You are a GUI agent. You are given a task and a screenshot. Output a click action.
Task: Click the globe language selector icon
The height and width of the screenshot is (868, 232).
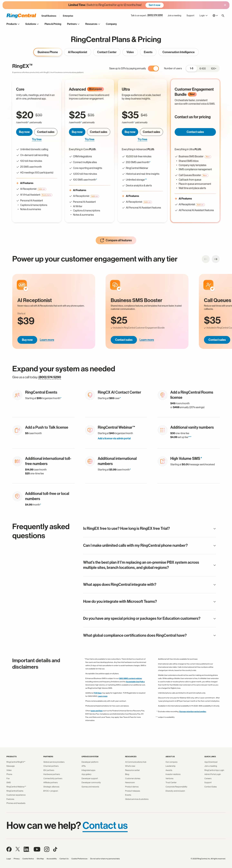pos(214,16)
